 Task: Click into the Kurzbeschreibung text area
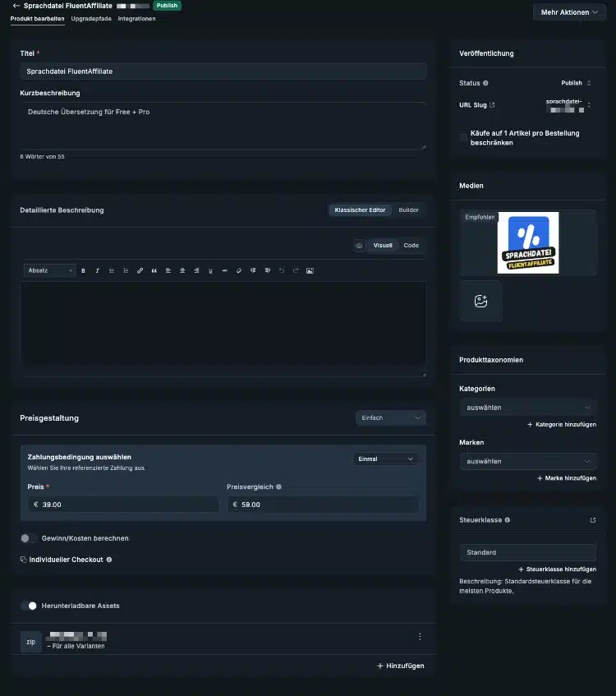[x=223, y=126]
